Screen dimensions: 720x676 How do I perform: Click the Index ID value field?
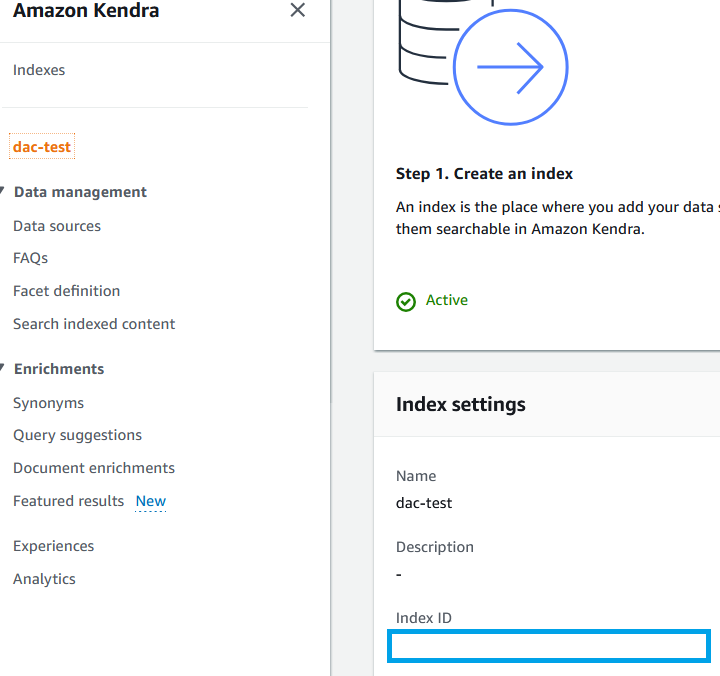click(549, 646)
